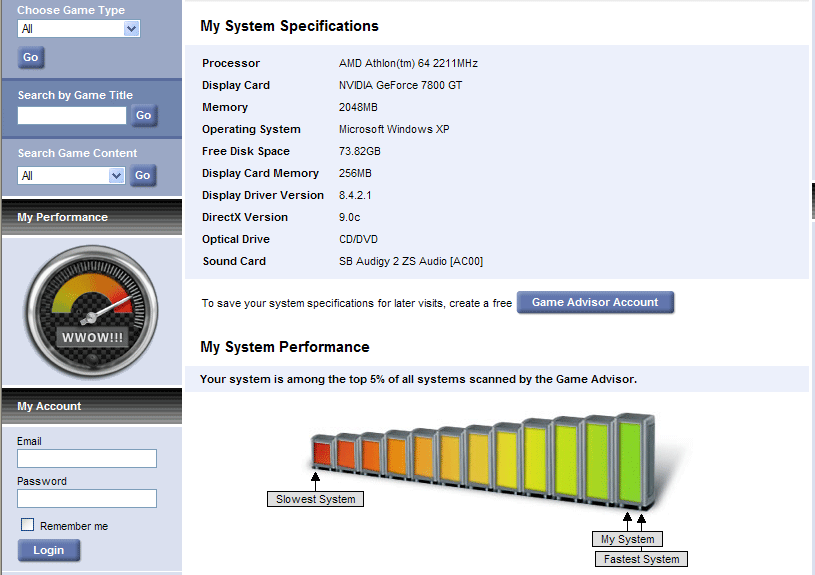Click the My System label
Screen dimensions: 815x575
point(627,539)
